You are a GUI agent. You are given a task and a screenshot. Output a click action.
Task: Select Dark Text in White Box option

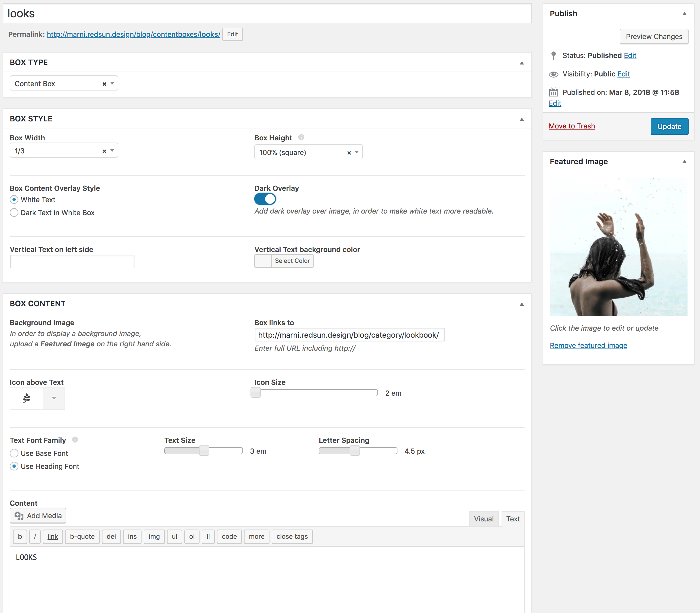pyautogui.click(x=14, y=213)
